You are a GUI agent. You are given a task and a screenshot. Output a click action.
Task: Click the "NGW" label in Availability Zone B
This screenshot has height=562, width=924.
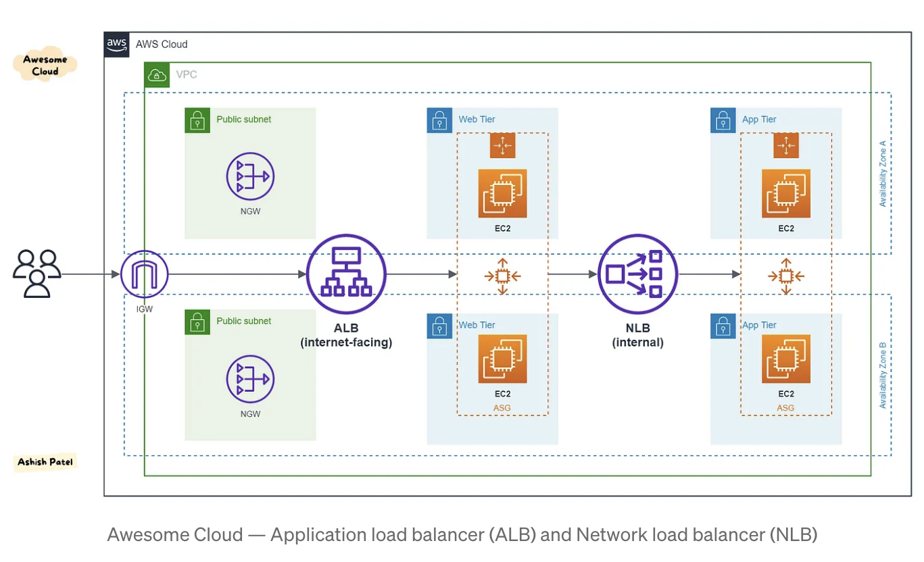[x=250, y=414]
